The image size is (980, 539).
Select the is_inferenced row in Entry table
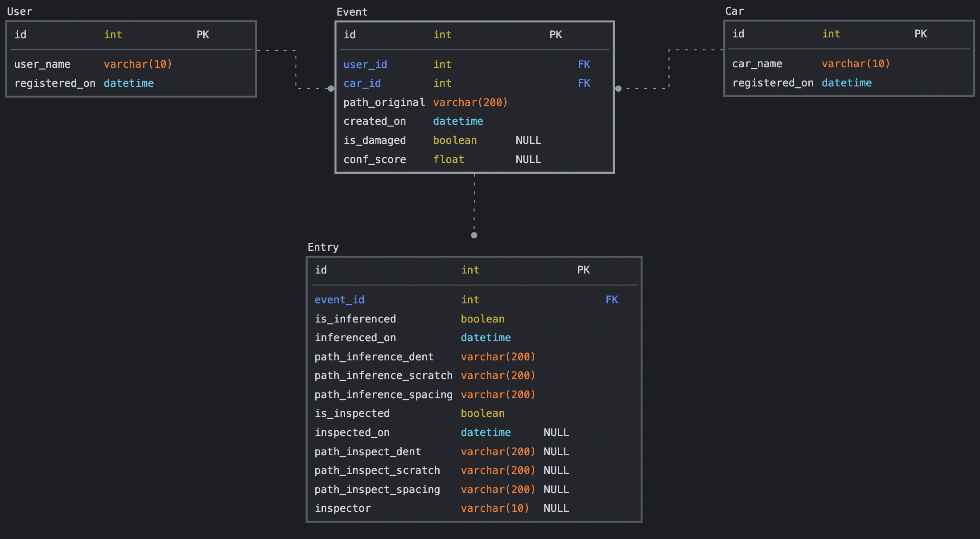click(355, 318)
